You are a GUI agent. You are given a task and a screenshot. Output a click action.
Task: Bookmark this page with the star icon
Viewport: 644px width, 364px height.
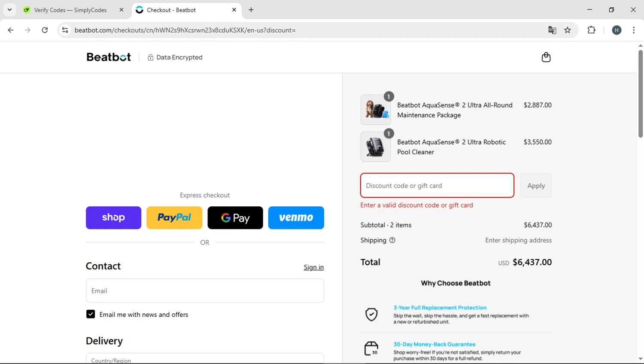(x=568, y=30)
